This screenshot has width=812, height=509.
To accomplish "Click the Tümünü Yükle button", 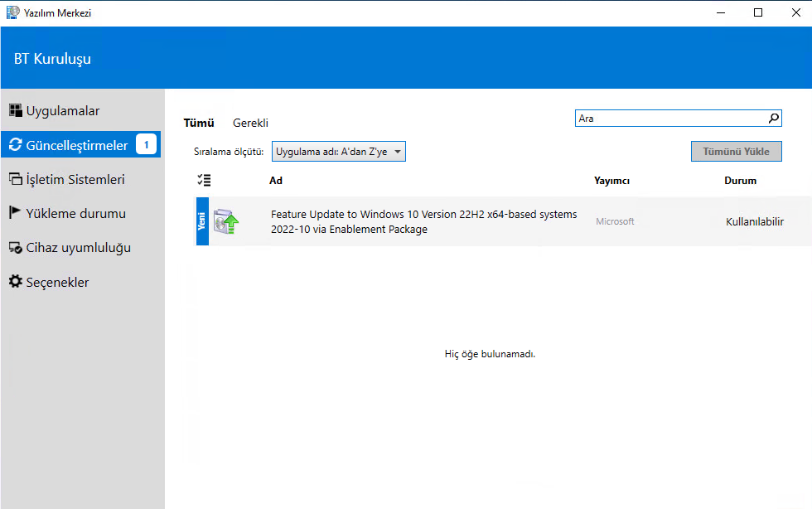I will [x=737, y=152].
